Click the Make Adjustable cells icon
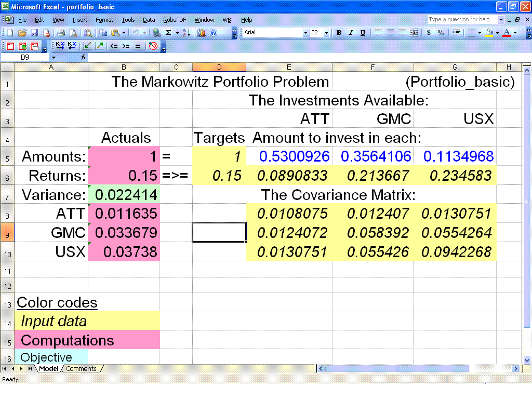The height and width of the screenshot is (399, 532). 60,46
